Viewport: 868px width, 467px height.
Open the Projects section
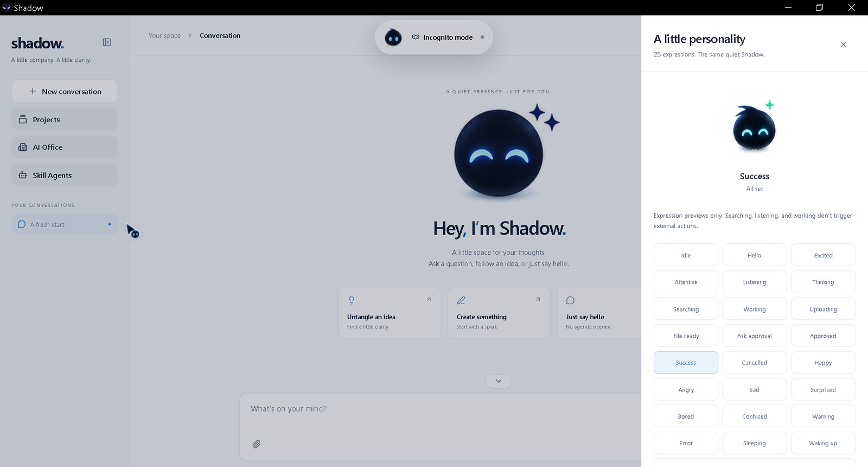pos(65,119)
